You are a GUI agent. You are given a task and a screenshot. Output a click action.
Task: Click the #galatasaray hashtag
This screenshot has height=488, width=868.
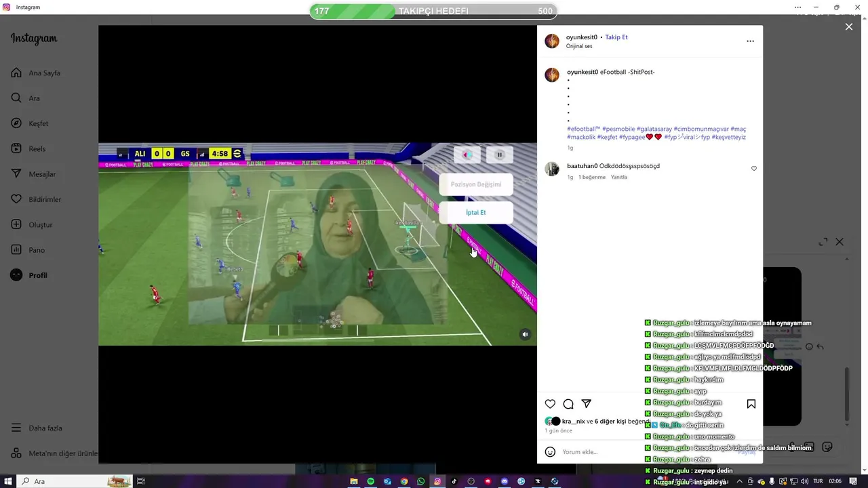coord(654,129)
